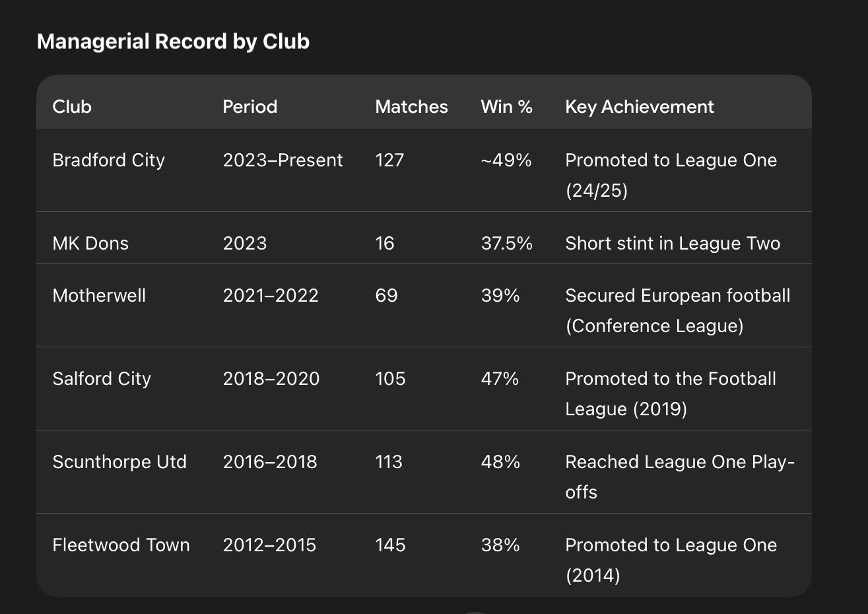Viewport: 868px width, 614px height.
Task: Click the Win % column header
Action: click(x=506, y=107)
